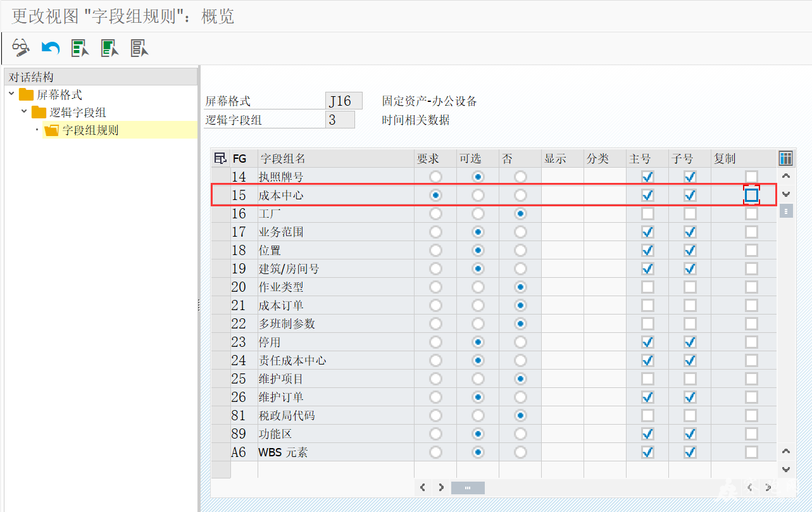
Task: Uncheck 子号 for 业务范围
Action: [690, 232]
